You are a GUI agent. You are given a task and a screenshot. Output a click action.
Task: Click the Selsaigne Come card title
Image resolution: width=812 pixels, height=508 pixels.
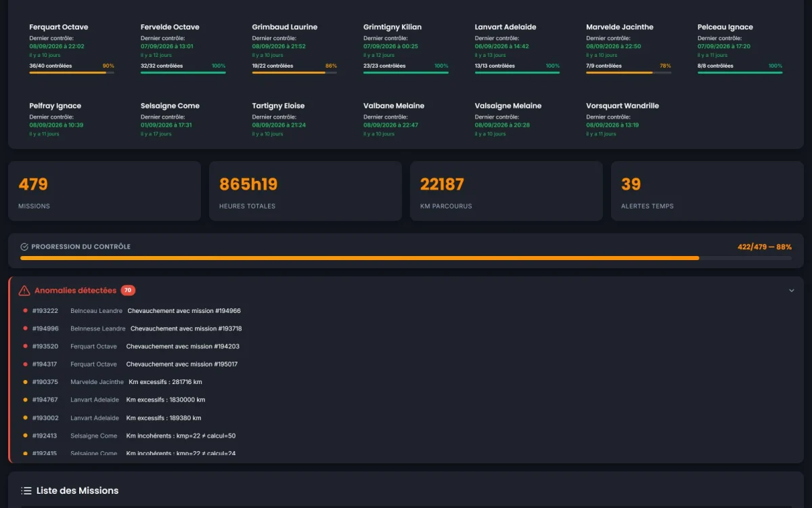170,106
